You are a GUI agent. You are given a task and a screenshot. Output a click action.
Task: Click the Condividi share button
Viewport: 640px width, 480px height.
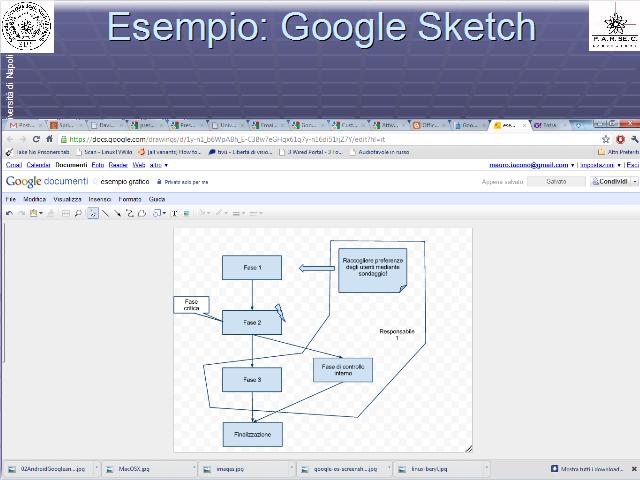click(611, 181)
